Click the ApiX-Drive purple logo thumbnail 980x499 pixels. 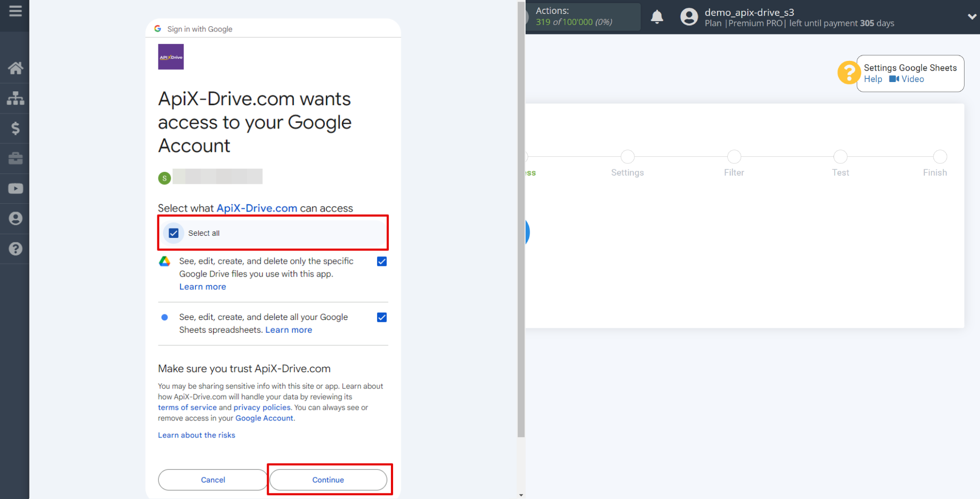point(171,57)
